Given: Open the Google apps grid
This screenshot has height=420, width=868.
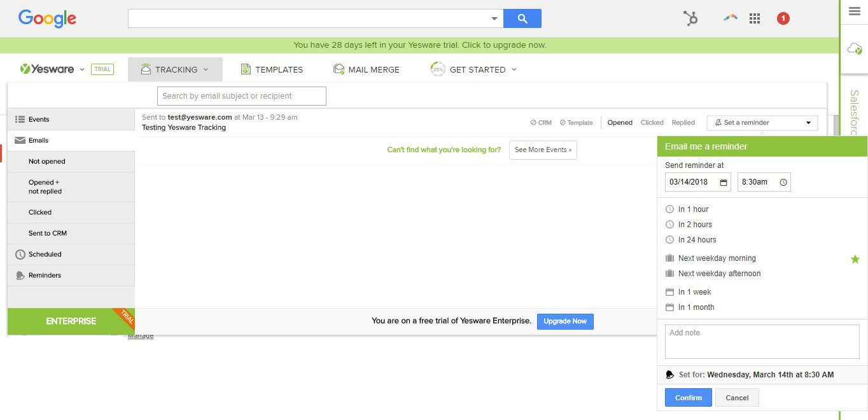Looking at the screenshot, I should (x=755, y=18).
